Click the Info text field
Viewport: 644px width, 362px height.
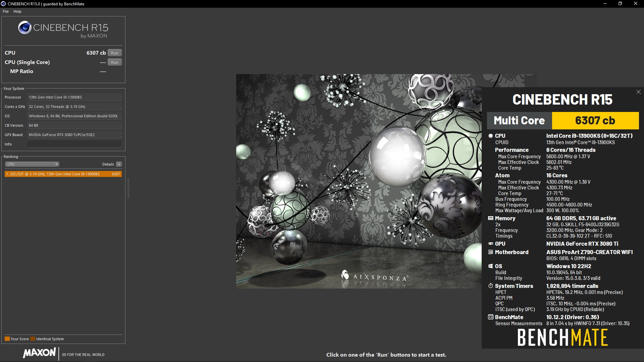tap(74, 144)
